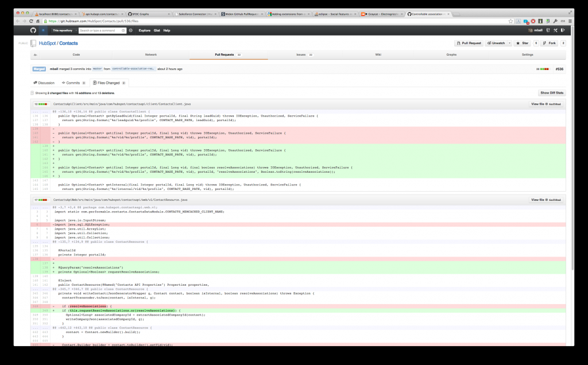Viewport: 588px width, 365px height.
Task: Open the Graphs tab
Action: [451, 55]
